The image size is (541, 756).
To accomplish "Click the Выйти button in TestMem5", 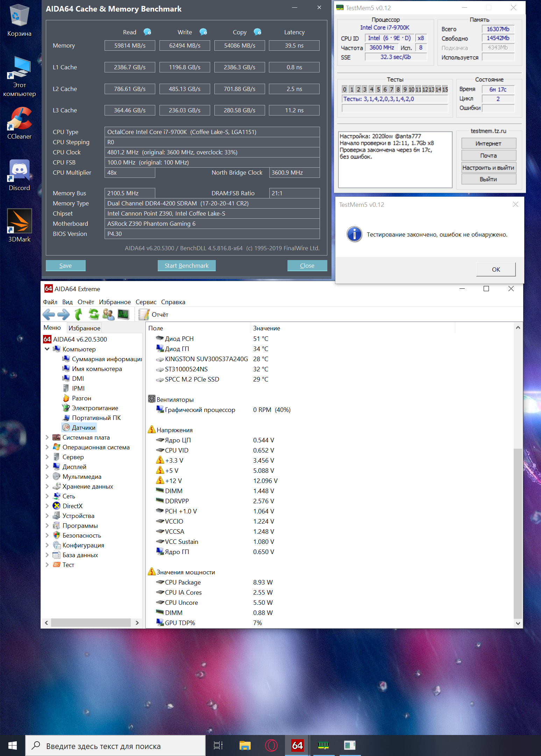I will [x=489, y=179].
